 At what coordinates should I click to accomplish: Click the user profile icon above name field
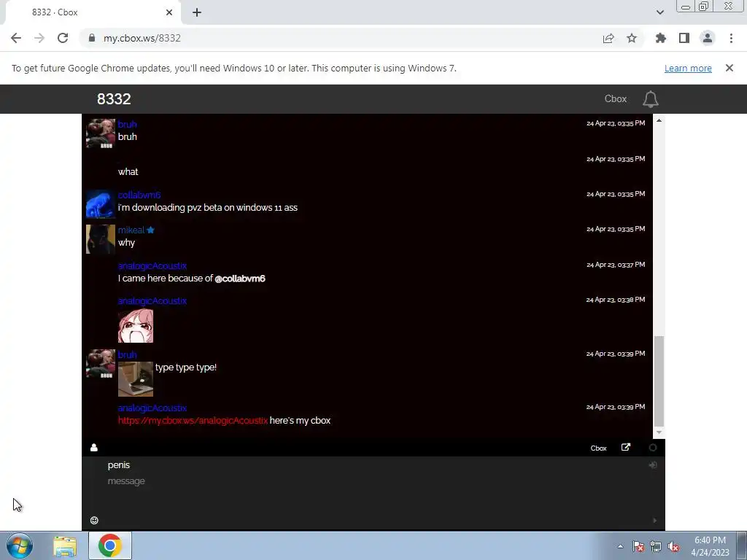(94, 448)
